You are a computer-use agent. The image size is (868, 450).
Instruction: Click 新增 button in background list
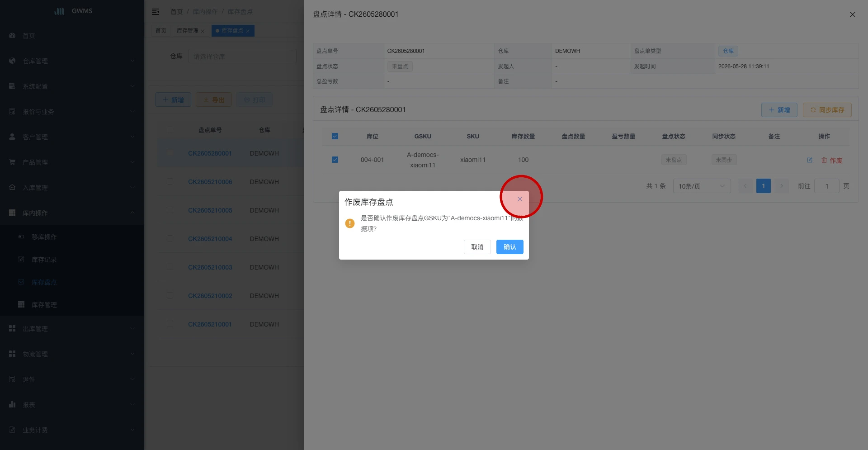[x=173, y=100]
